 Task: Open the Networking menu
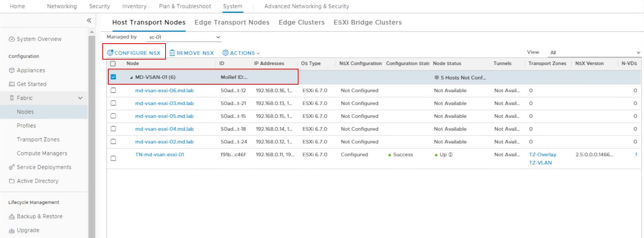tap(62, 6)
